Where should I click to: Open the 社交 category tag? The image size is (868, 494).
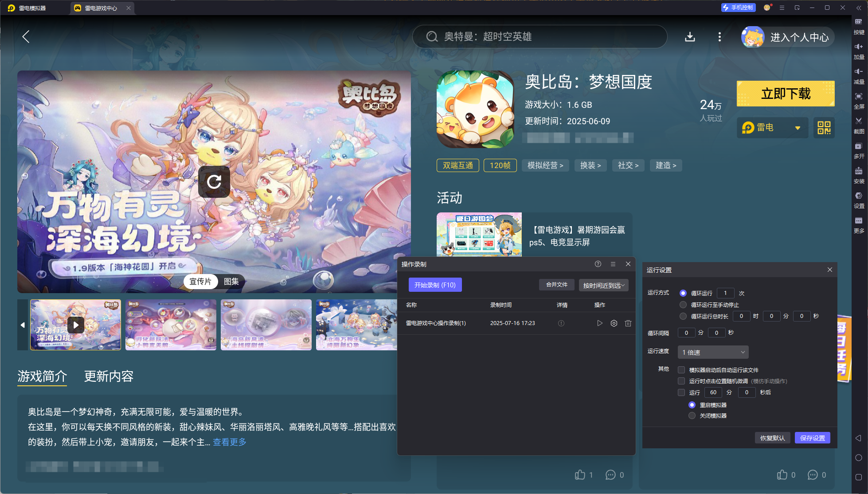pyautogui.click(x=628, y=165)
